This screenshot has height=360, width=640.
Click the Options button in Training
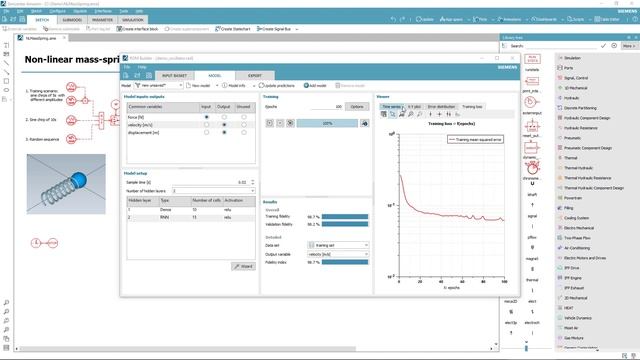click(x=357, y=107)
